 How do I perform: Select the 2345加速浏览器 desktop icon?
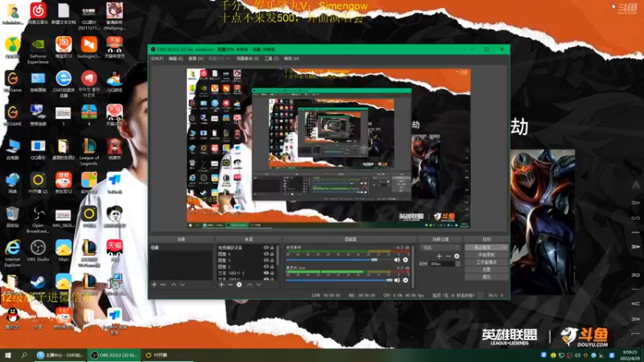(x=64, y=84)
